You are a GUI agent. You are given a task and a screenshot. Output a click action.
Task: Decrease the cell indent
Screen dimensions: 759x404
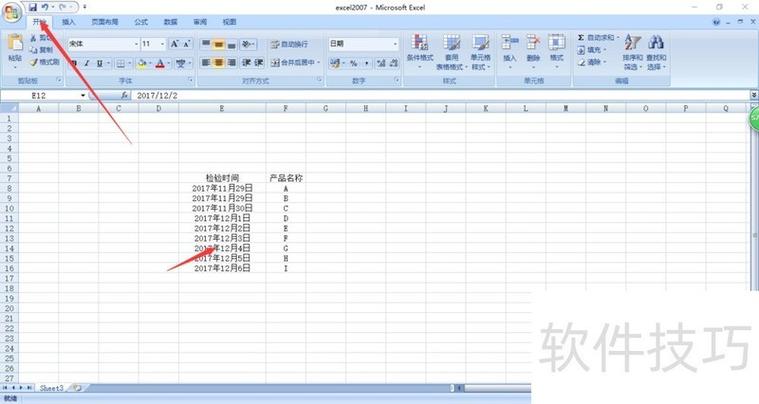(x=246, y=62)
